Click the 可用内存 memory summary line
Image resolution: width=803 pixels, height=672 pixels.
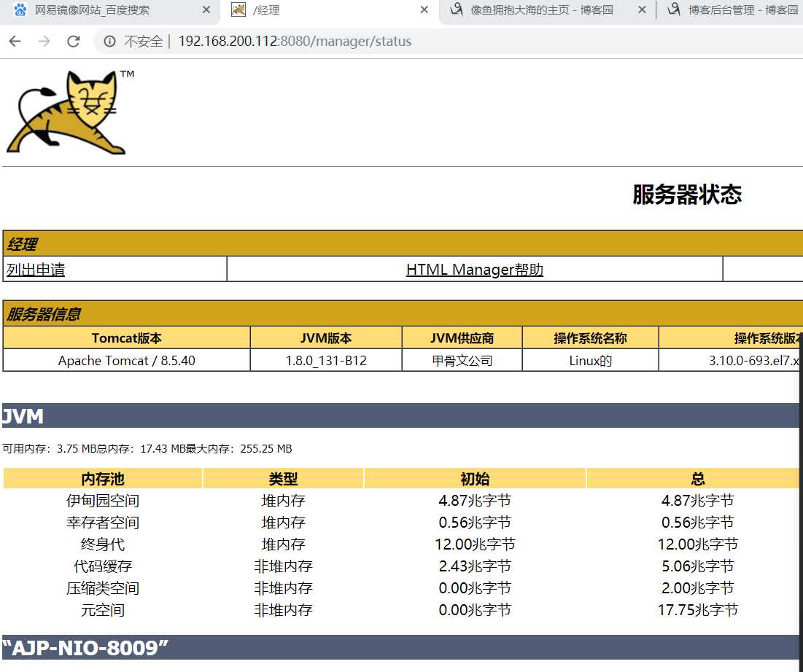coord(147,449)
